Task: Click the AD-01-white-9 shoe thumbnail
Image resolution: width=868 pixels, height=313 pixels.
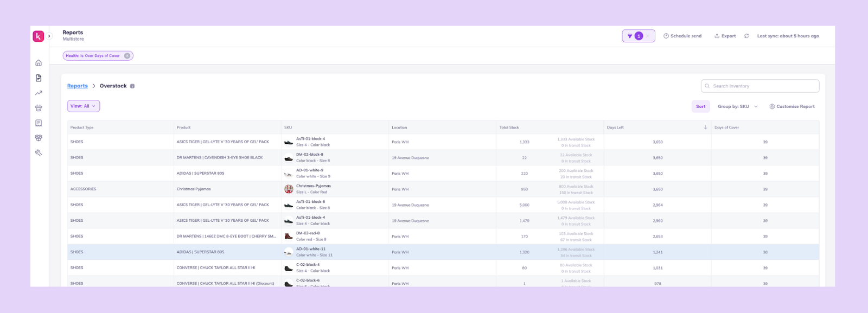Action: click(x=289, y=174)
